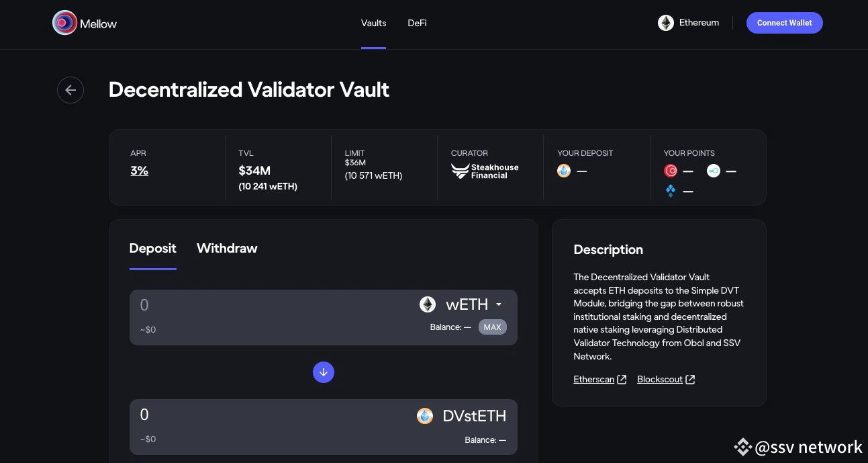Image resolution: width=868 pixels, height=463 pixels.
Task: Click the Steakhouse Financial curator logo
Action: click(461, 171)
